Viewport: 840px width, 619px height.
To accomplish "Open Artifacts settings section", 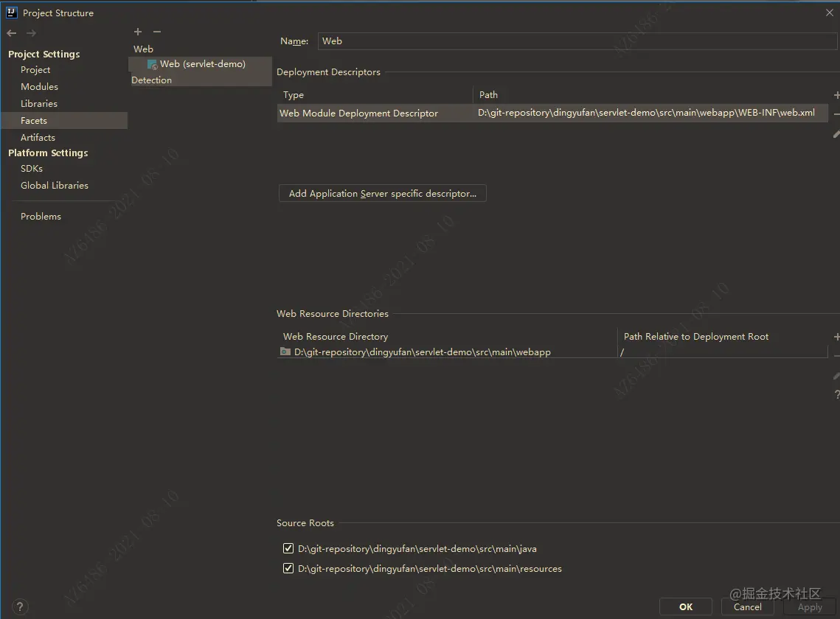I will click(x=38, y=138).
